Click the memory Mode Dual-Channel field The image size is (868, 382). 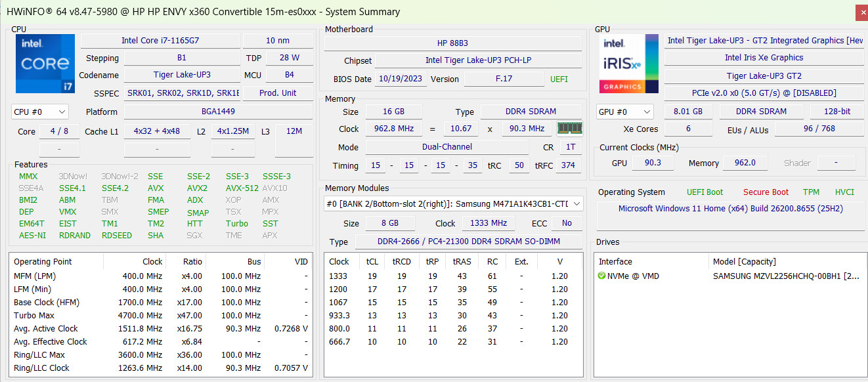tap(447, 147)
